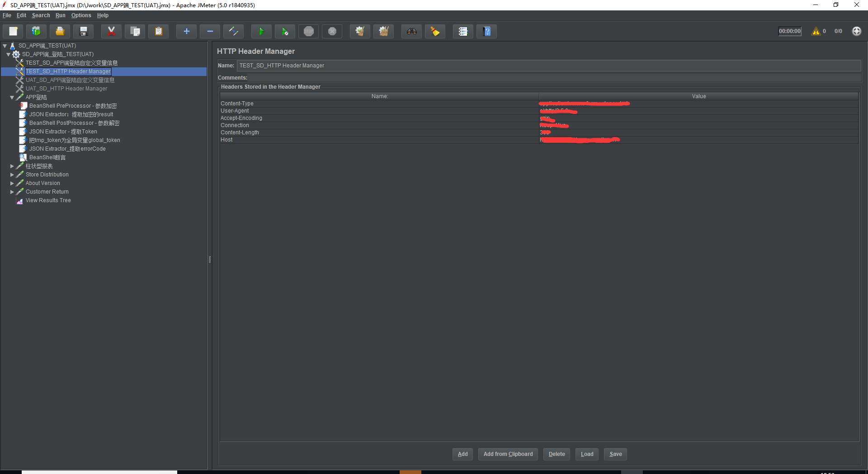
Task: Select UAT_SD_APP端登陆自定义变量信息 tree item
Action: [x=70, y=80]
